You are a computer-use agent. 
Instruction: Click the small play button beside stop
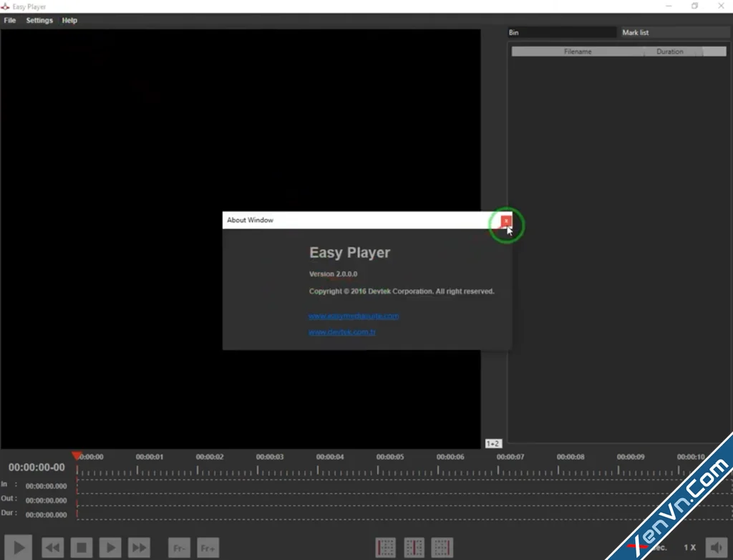coord(110,547)
